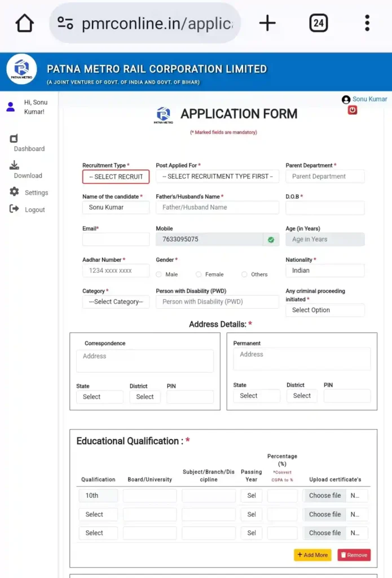The width and height of the screenshot is (392, 578).
Task: Click the Name of the candidate field
Action: [x=116, y=208]
